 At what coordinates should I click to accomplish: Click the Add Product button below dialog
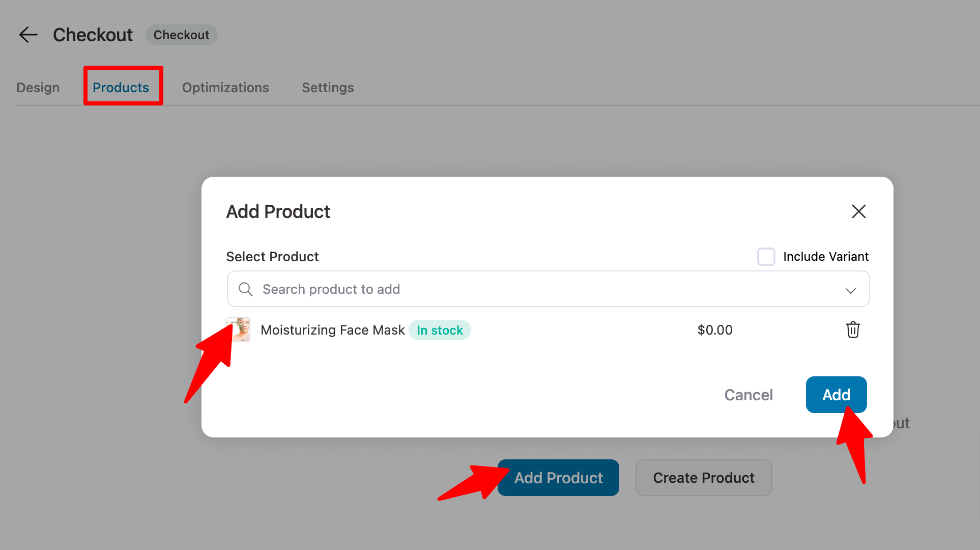(x=558, y=478)
